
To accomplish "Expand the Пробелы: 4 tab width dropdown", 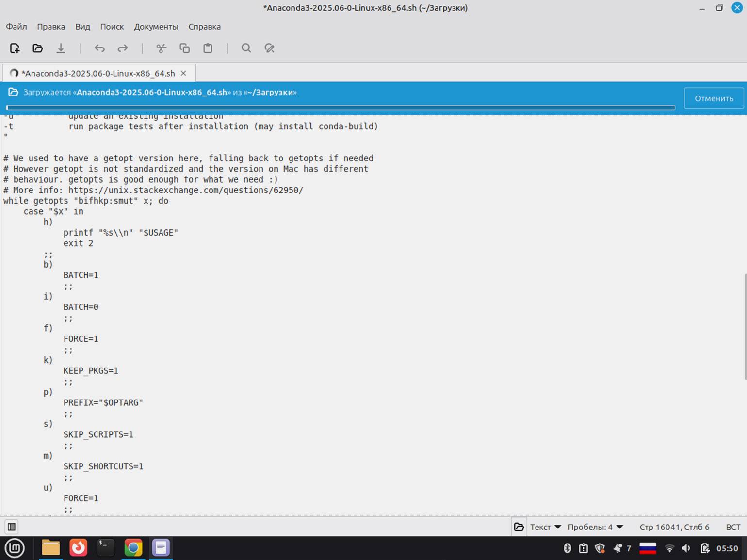I will coord(595,527).
